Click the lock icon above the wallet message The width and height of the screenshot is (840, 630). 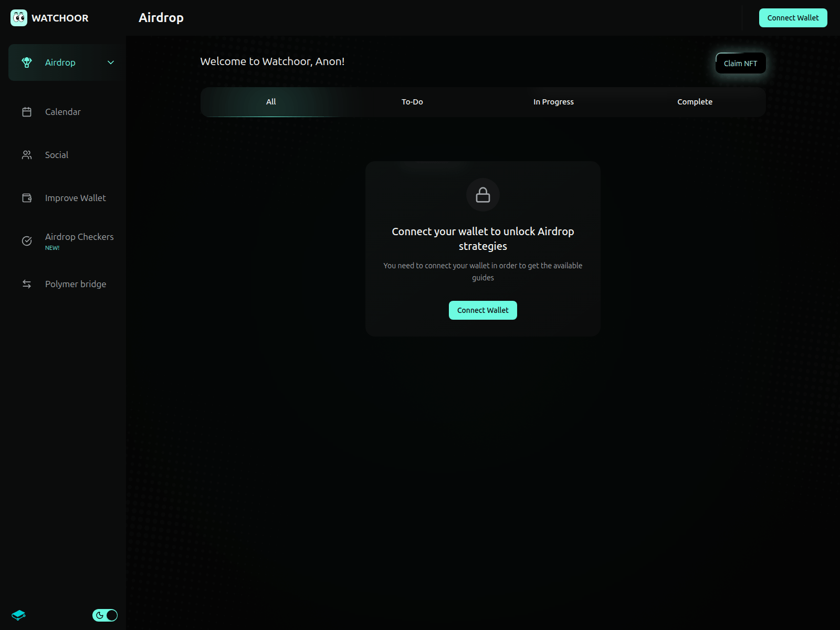[x=482, y=195]
